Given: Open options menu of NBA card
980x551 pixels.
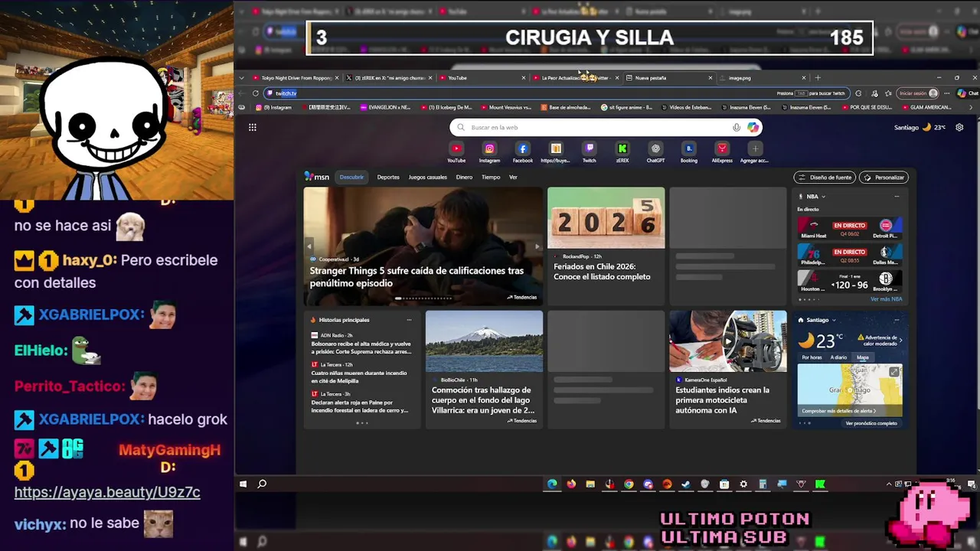Looking at the screenshot, I should click(897, 197).
